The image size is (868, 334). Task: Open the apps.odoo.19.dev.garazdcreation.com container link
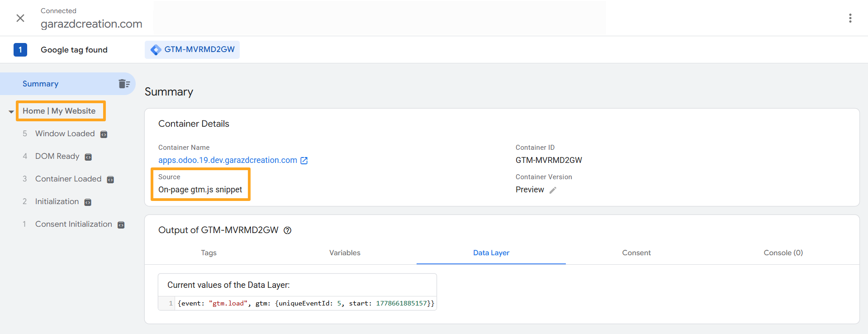[x=228, y=160]
